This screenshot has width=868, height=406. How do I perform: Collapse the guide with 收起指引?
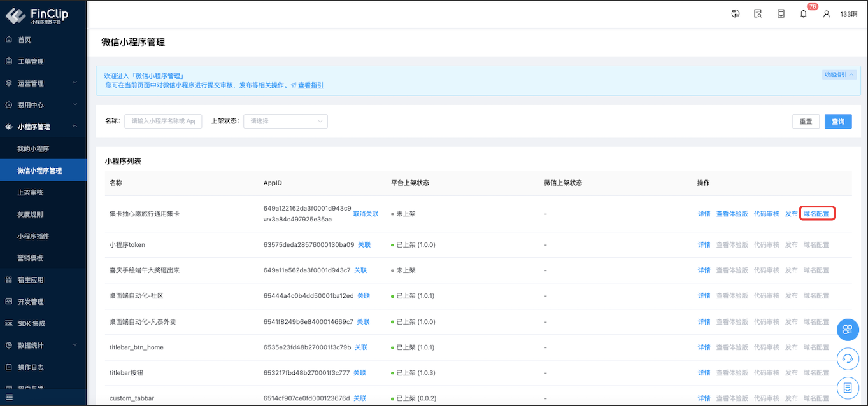point(839,74)
